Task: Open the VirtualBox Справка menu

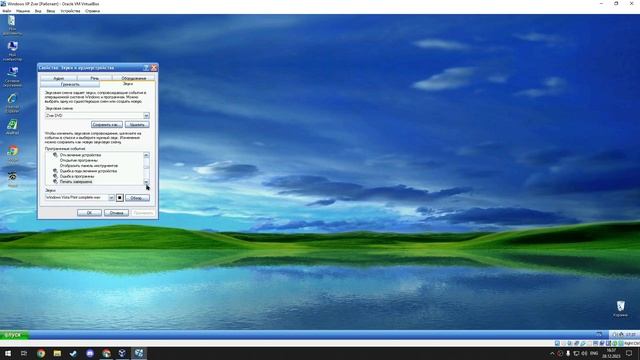Action: pos(92,11)
